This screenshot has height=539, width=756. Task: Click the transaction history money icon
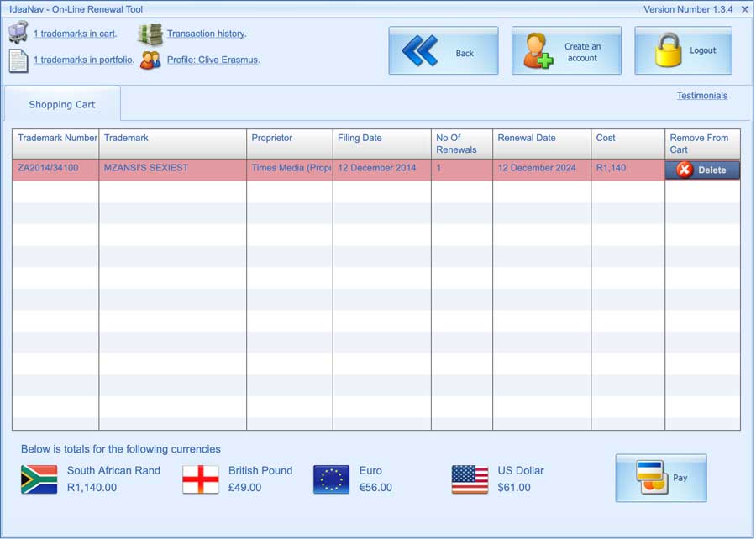[150, 34]
